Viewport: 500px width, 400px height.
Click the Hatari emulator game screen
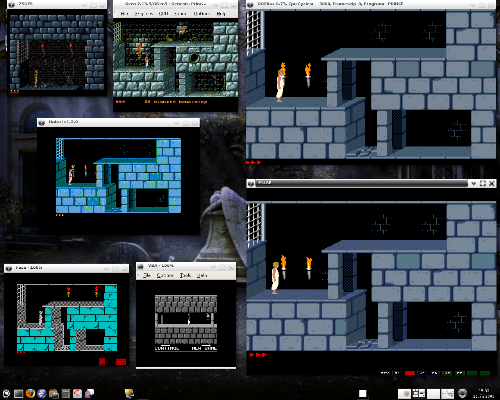point(118,177)
